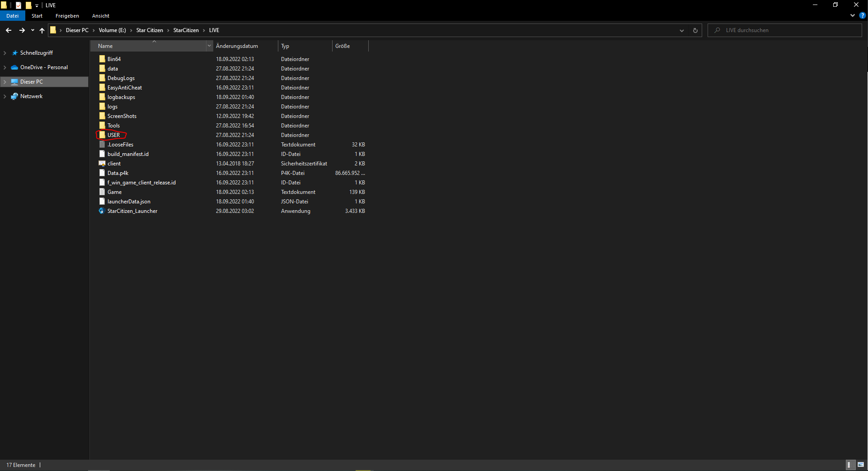This screenshot has height=471, width=868.
Task: Select the launcherData.json file icon
Action: tap(102, 201)
